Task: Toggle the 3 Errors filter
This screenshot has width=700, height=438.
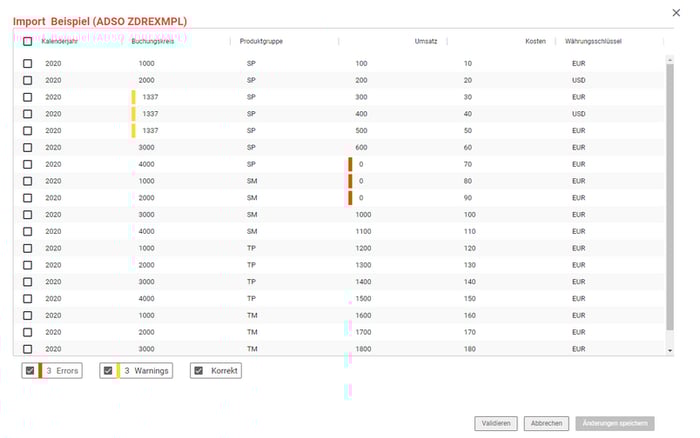Action: 52,371
